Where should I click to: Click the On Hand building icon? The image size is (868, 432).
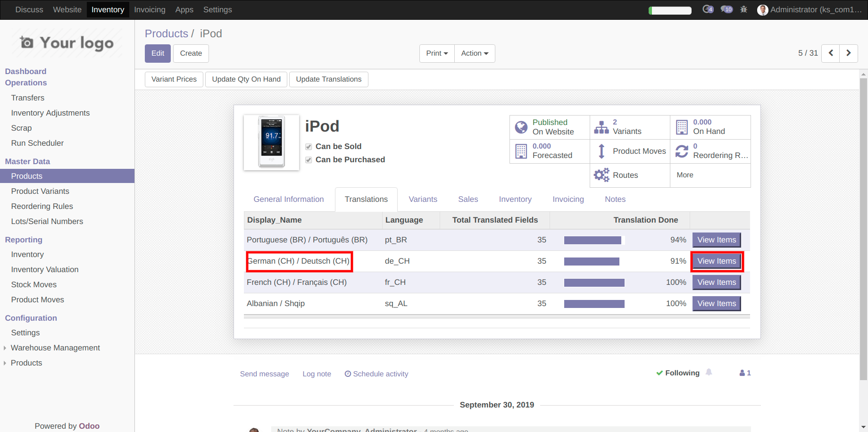(682, 127)
